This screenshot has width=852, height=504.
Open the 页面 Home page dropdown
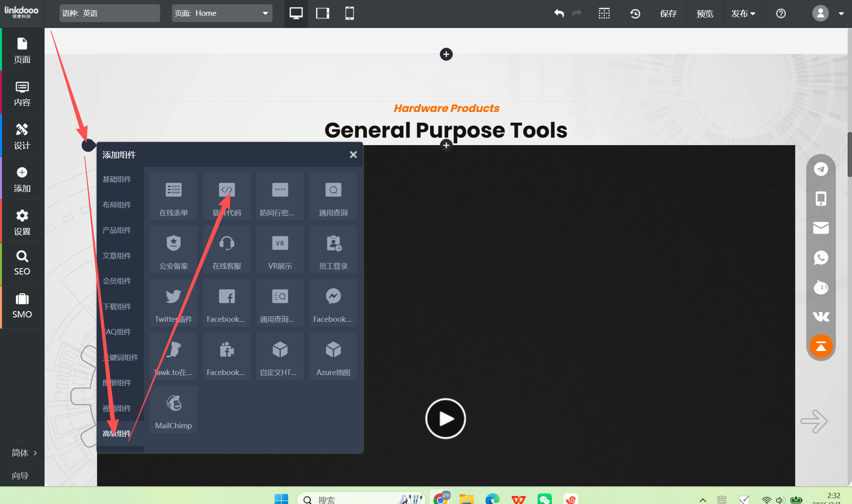click(x=222, y=13)
